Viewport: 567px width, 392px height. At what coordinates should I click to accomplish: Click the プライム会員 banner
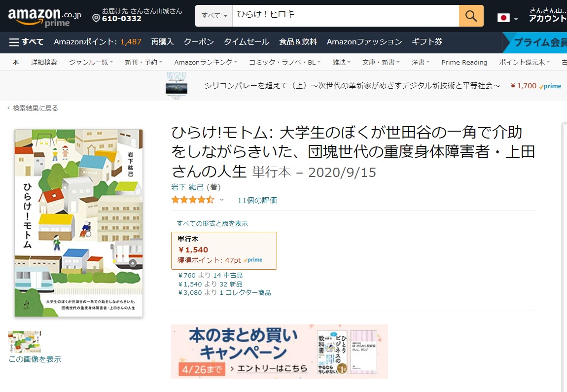535,42
